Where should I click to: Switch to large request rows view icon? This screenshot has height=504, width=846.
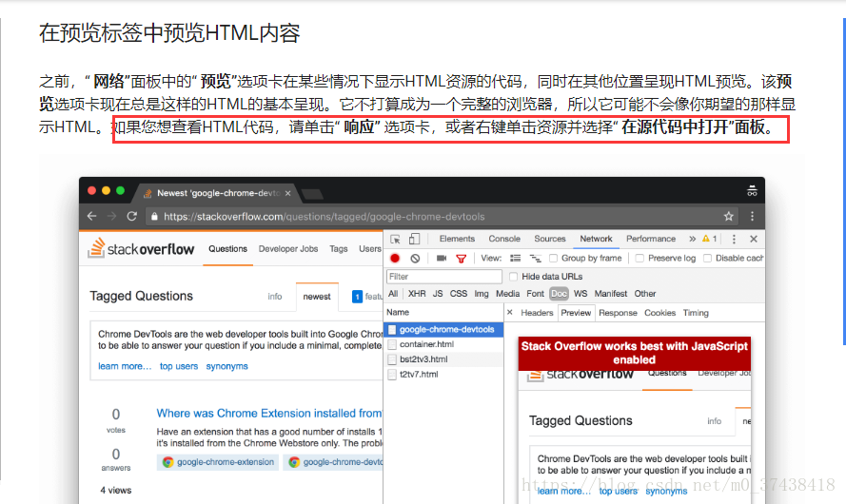coord(515,259)
